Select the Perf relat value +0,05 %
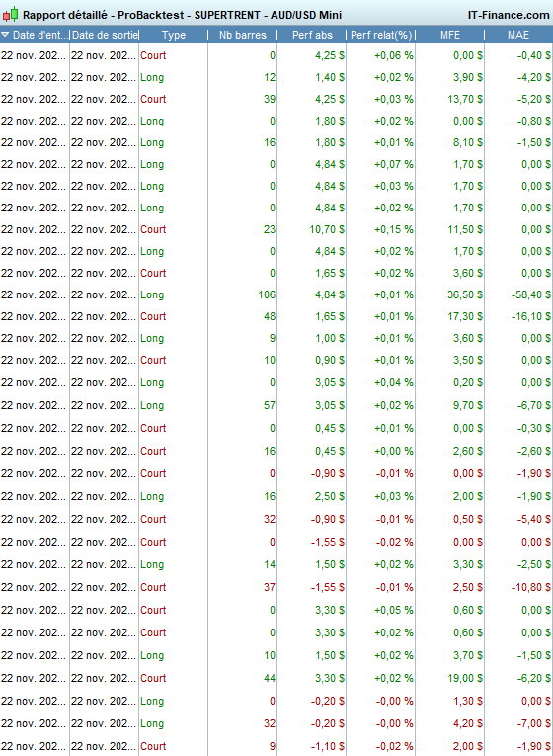This screenshot has height=756, width=553. (x=394, y=610)
